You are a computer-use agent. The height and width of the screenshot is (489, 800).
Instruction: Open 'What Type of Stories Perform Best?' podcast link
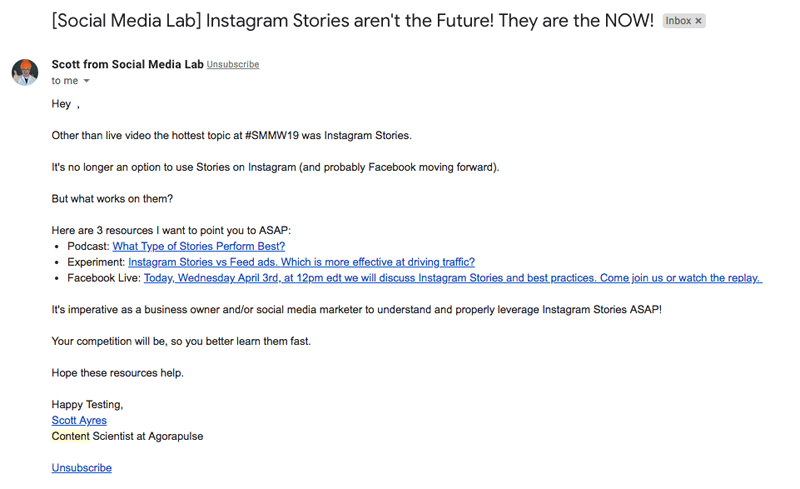coord(198,246)
